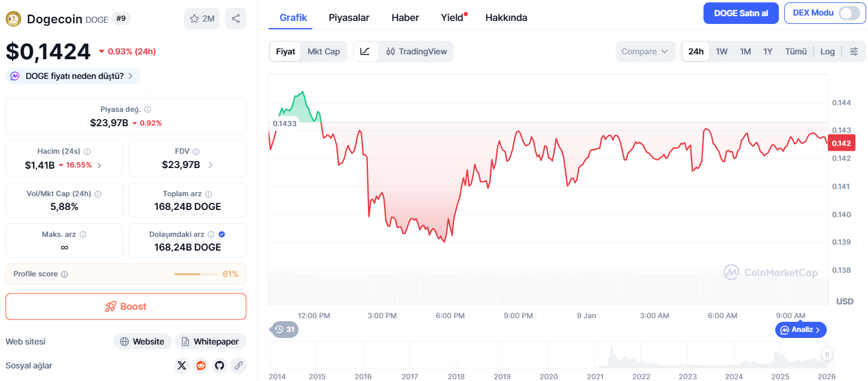Click the $0,1424 price text
The width and height of the screenshot is (868, 381).
pyautogui.click(x=48, y=51)
